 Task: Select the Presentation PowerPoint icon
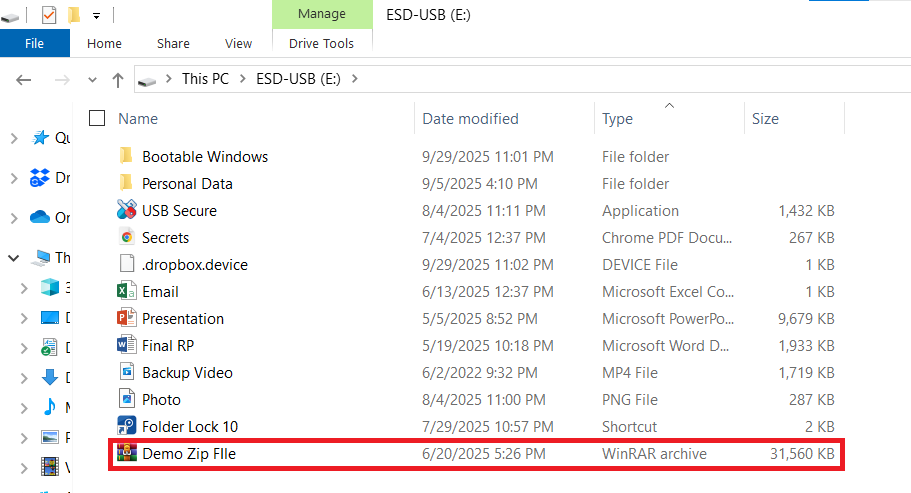pos(127,318)
